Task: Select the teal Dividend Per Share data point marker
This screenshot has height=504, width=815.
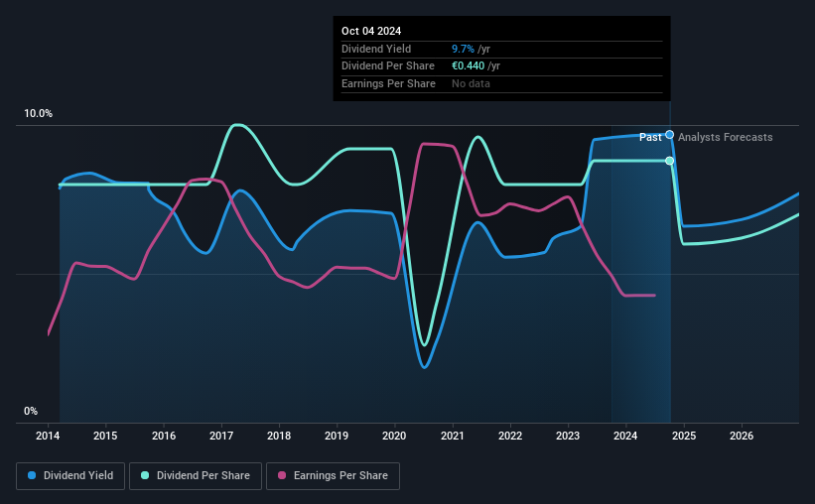Action: (x=669, y=161)
